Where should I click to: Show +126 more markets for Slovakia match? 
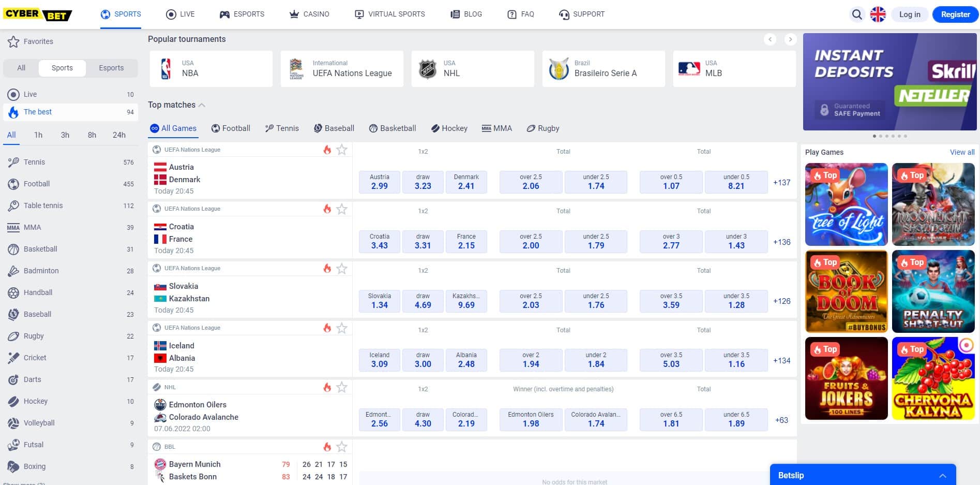click(x=781, y=301)
